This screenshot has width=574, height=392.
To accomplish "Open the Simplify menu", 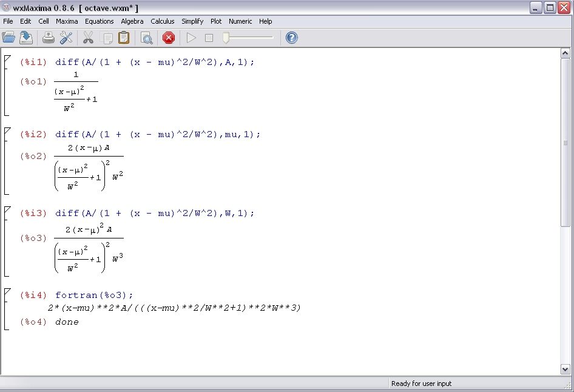I will (x=192, y=21).
